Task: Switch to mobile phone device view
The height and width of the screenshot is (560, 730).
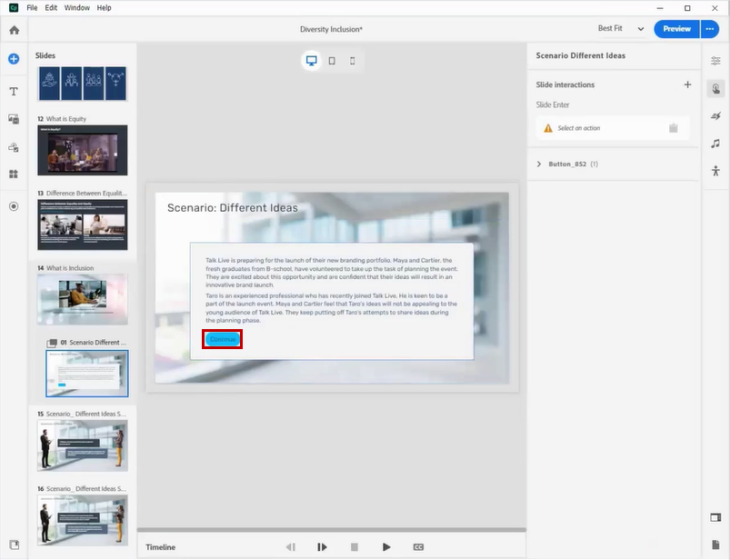Action: tap(353, 61)
